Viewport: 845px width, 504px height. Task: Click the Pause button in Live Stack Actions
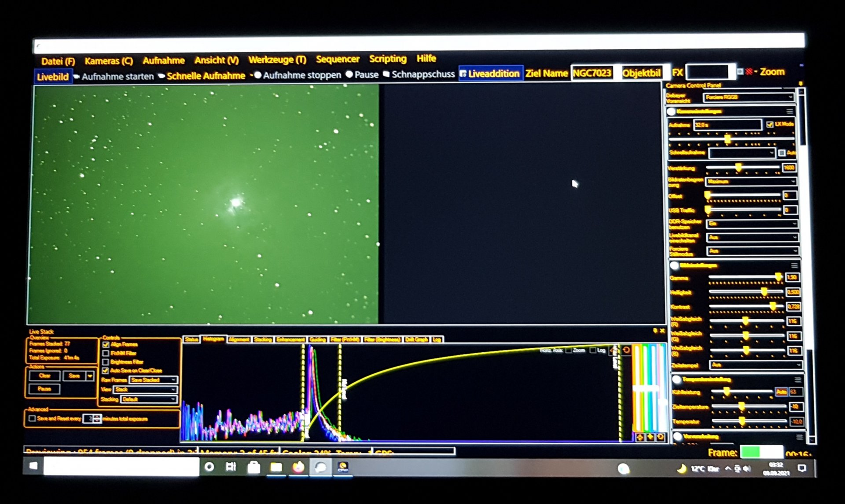[44, 389]
